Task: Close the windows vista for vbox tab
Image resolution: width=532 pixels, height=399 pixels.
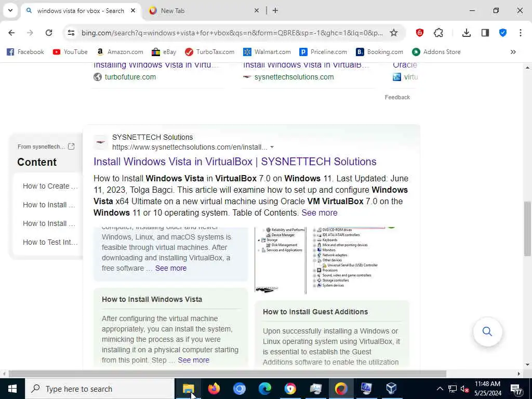Action: [x=133, y=10]
